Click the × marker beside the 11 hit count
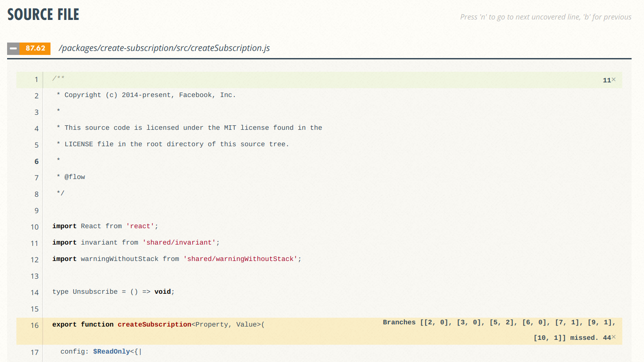Image resolution: width=644 pixels, height=362 pixels. [x=613, y=79]
